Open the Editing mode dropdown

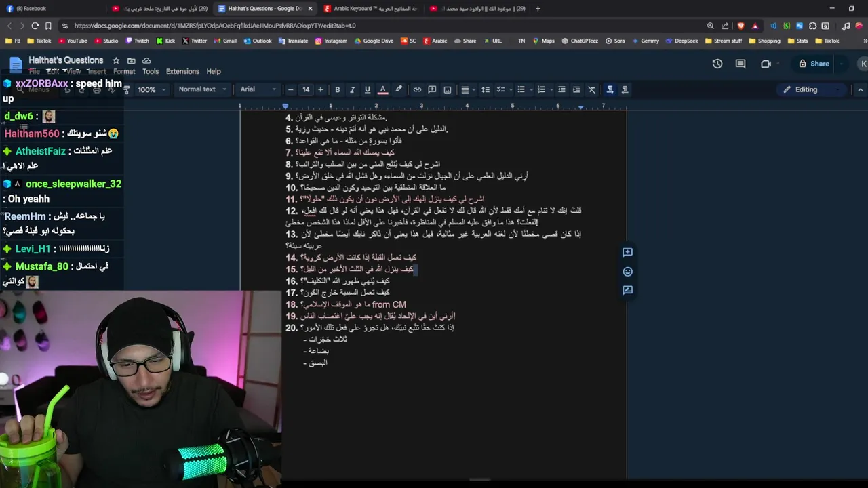[812, 89]
